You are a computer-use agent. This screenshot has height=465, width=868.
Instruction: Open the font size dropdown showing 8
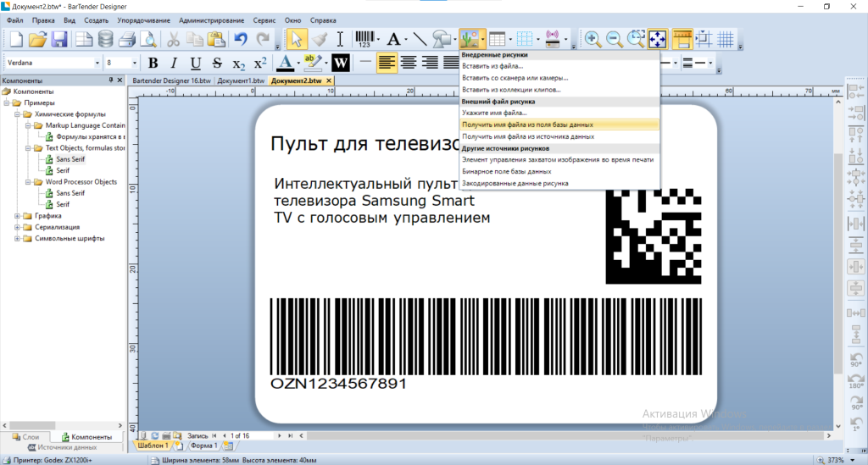[x=134, y=63]
